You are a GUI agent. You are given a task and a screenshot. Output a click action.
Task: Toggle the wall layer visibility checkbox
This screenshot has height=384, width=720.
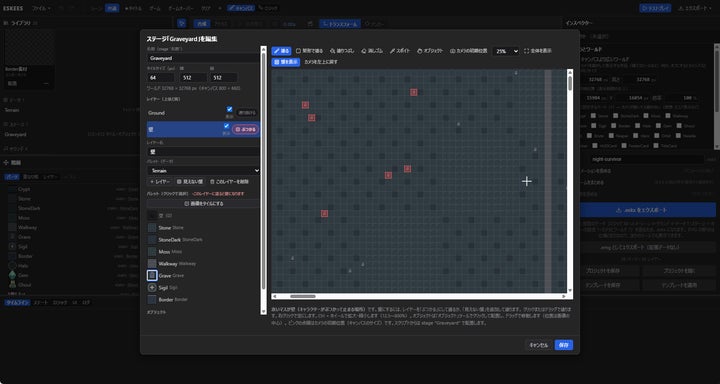click(226, 126)
